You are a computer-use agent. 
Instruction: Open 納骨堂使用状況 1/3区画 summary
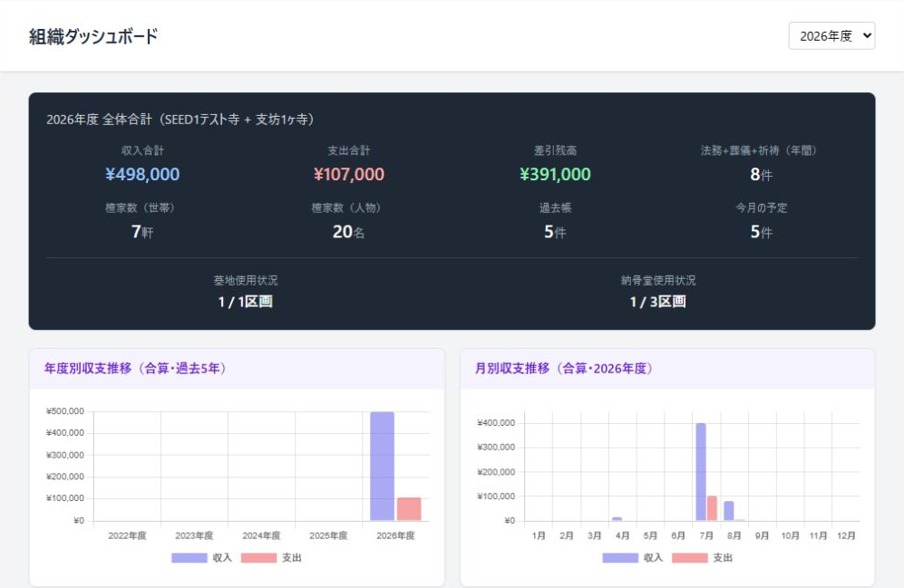tap(657, 292)
